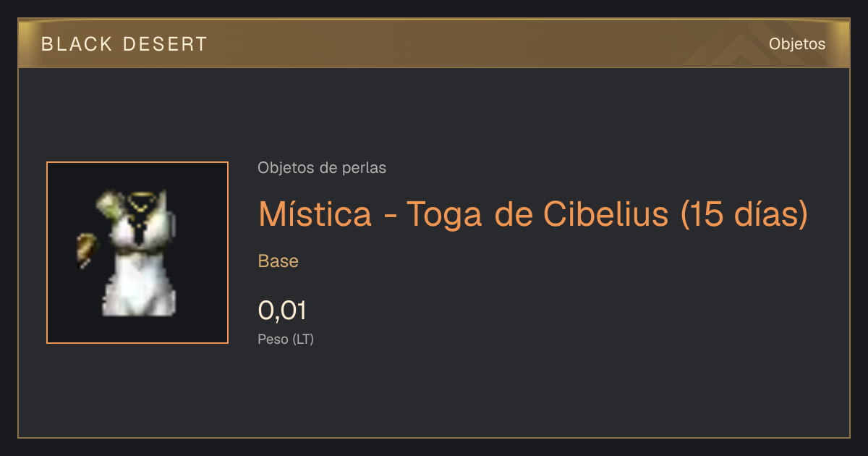
Task: Select the (15 días) duration text in the title
Action: coord(744,214)
